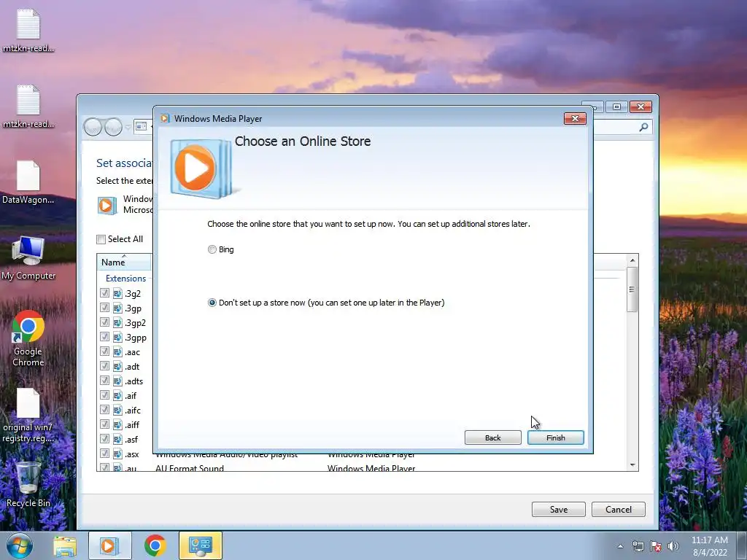Go Back in the Media Player wizard

pos(492,437)
